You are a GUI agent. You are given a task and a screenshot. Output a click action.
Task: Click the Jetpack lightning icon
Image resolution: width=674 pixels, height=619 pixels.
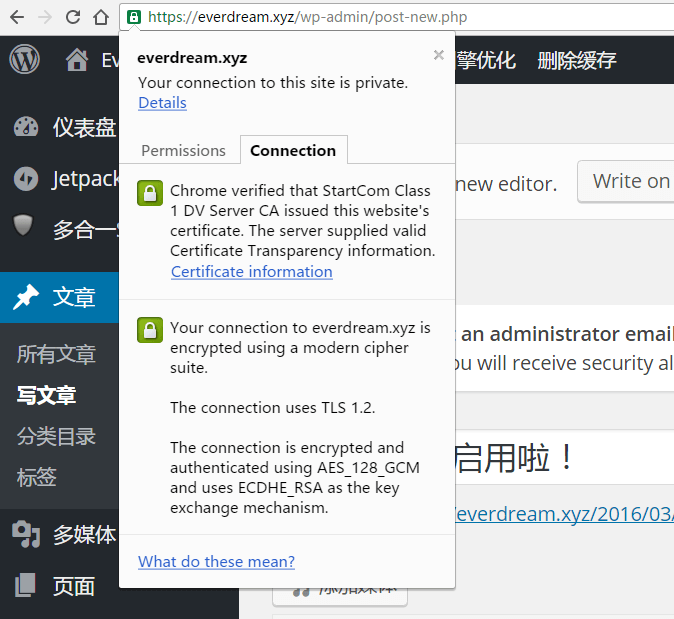(x=26, y=179)
